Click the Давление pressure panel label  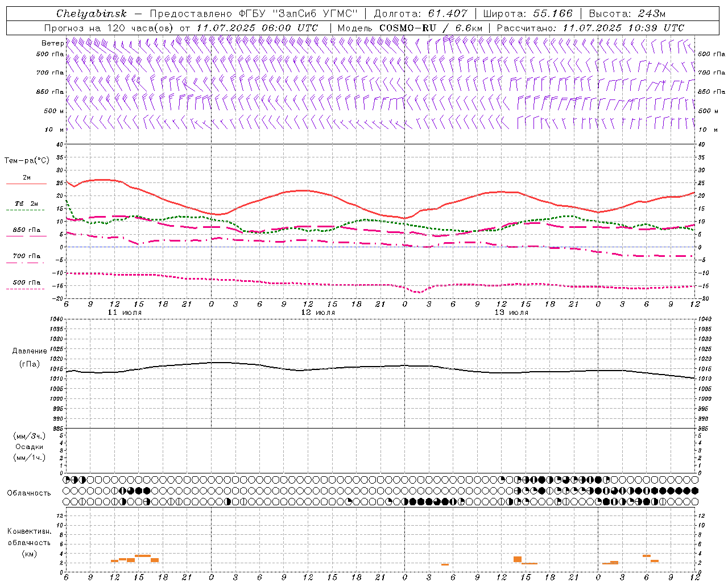30,351
